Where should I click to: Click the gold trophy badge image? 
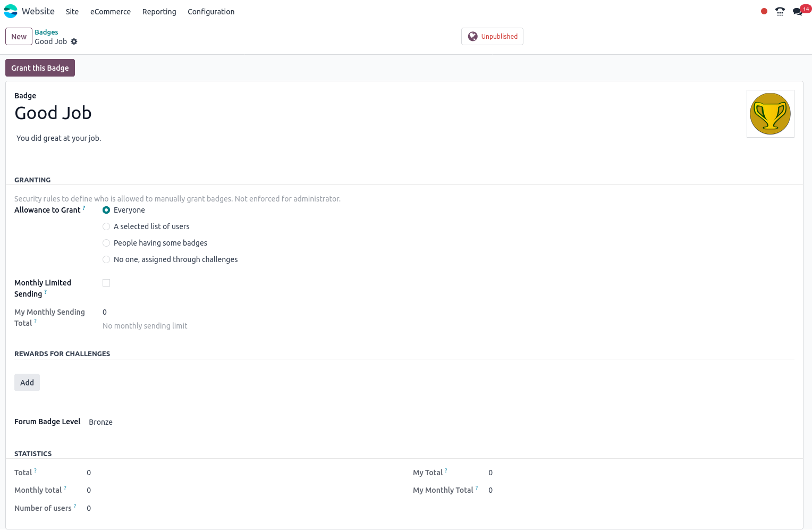(770, 114)
